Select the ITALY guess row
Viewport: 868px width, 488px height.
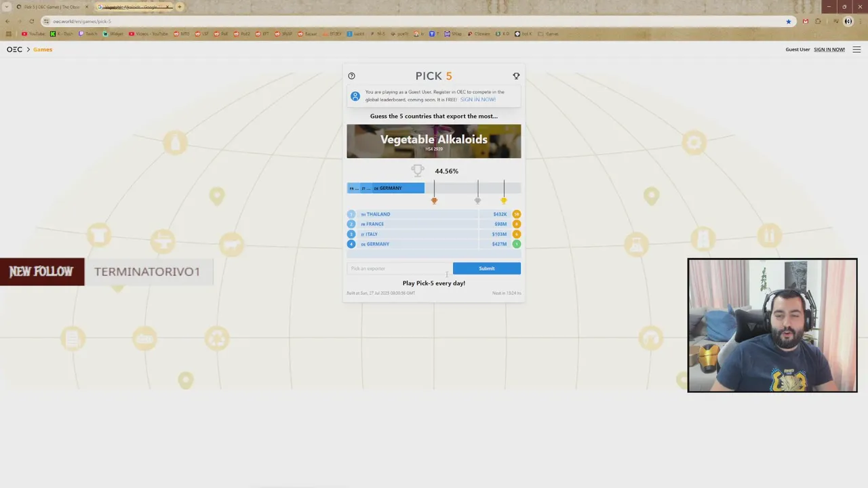point(434,234)
